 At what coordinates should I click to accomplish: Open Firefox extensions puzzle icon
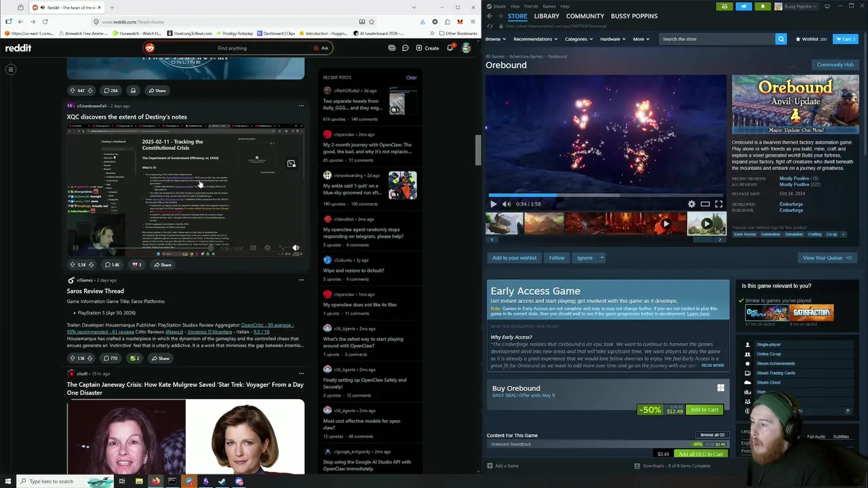448,22
